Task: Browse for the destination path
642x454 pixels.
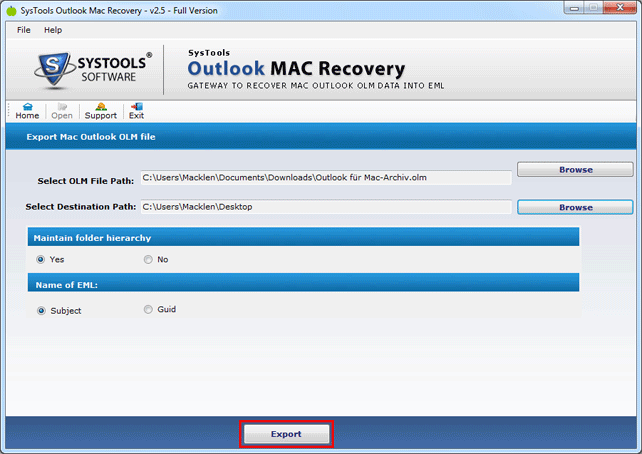Action: [575, 207]
